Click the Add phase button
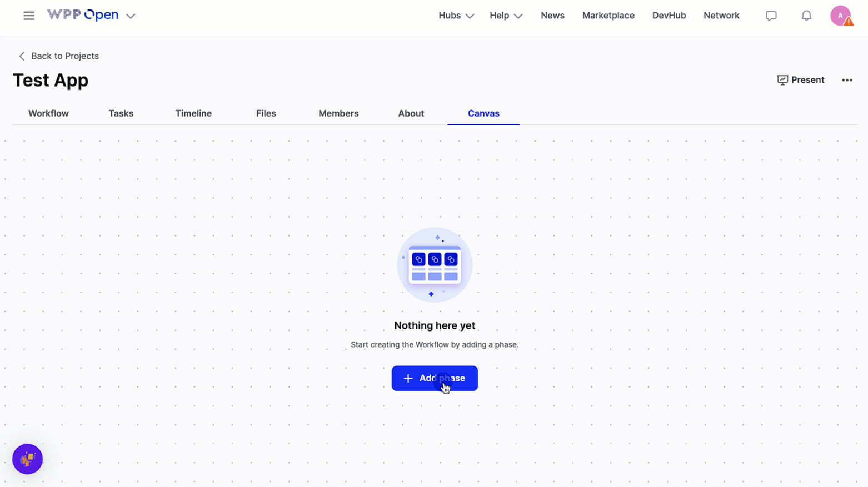 (435, 378)
